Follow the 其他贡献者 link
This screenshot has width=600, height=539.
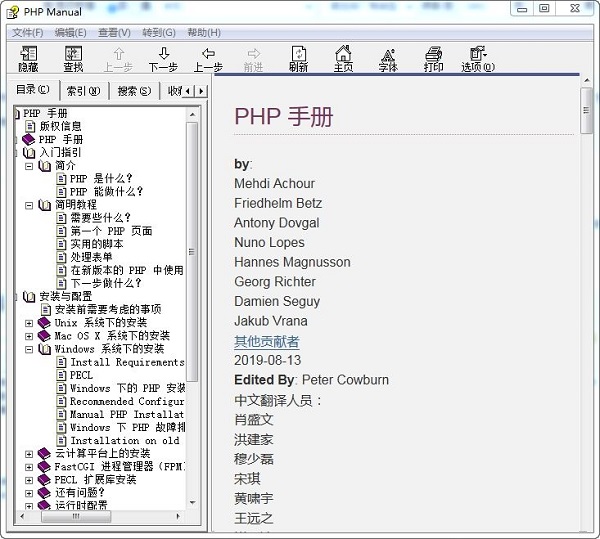[266, 341]
